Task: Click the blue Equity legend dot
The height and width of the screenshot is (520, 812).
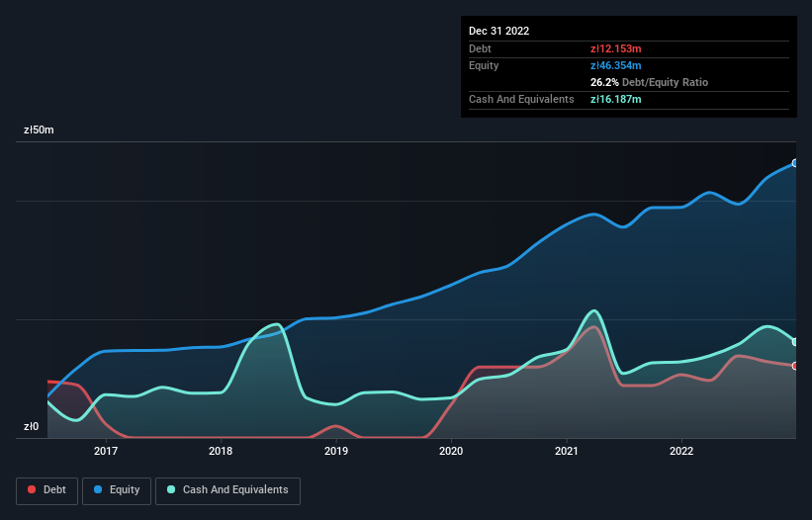Action: click(x=98, y=489)
